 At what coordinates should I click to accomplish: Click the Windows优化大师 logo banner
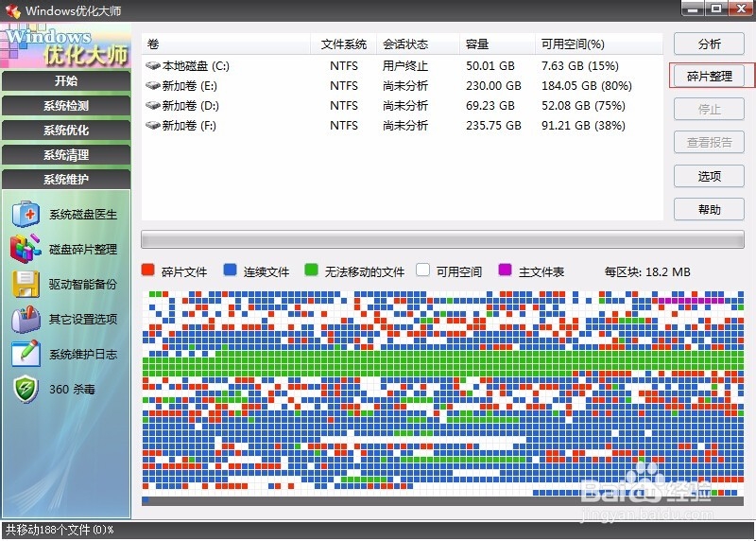point(66,45)
